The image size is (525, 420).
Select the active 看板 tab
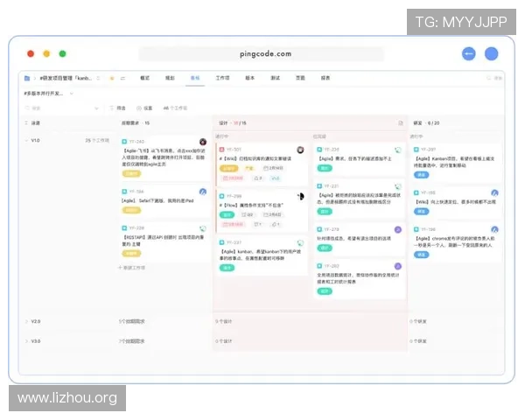click(195, 78)
